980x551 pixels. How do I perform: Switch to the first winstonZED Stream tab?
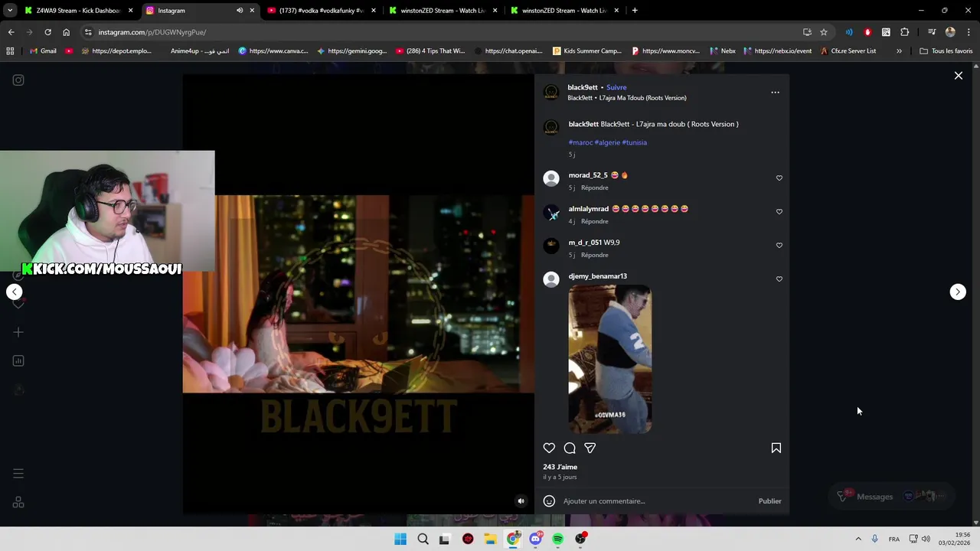coord(443,11)
